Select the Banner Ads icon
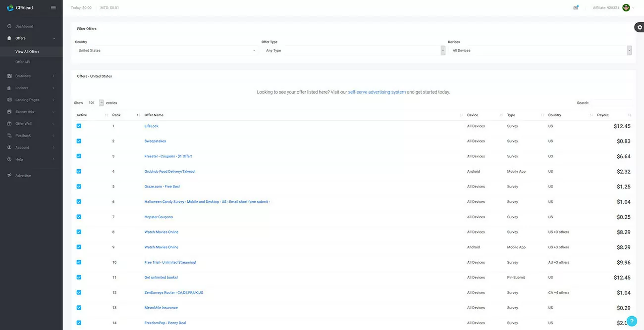The width and height of the screenshot is (644, 330). click(9, 111)
